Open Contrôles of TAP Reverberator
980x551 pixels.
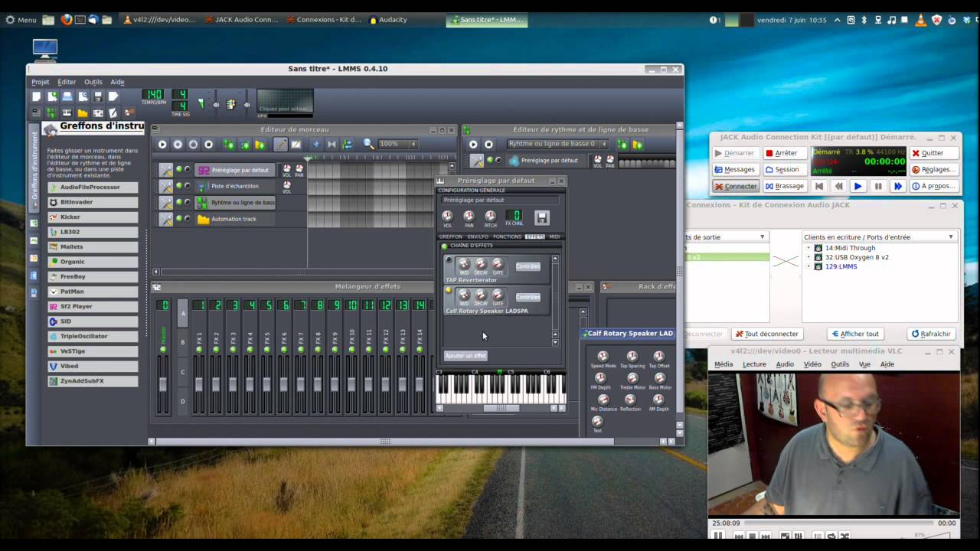[x=528, y=266]
